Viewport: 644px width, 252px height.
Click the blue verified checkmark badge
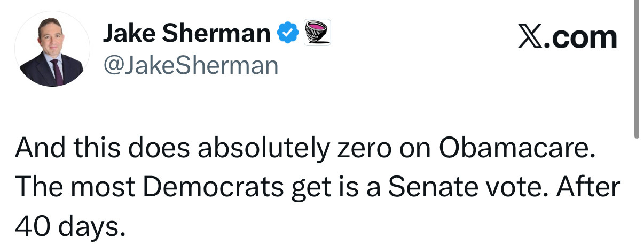[x=288, y=34]
